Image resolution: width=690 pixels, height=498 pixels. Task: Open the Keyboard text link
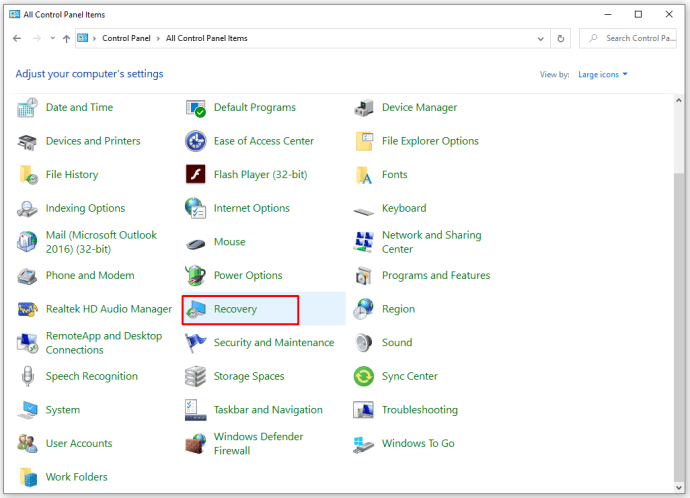tap(404, 208)
